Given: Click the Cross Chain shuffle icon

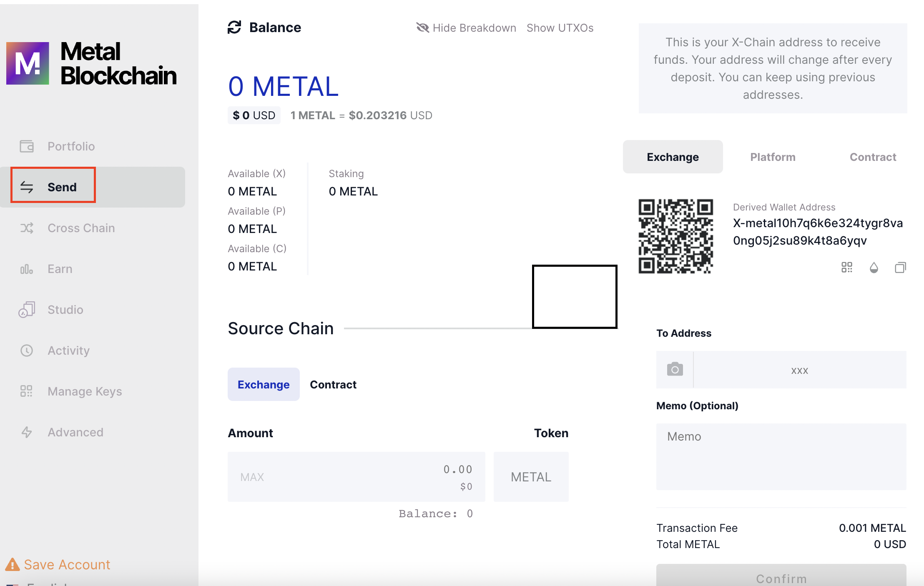Looking at the screenshot, I should pos(27,228).
